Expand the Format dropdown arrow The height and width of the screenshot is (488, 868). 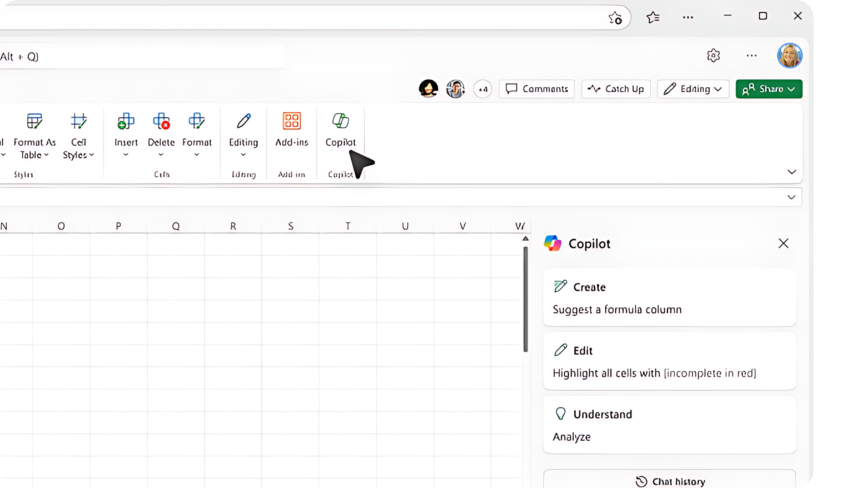click(197, 155)
